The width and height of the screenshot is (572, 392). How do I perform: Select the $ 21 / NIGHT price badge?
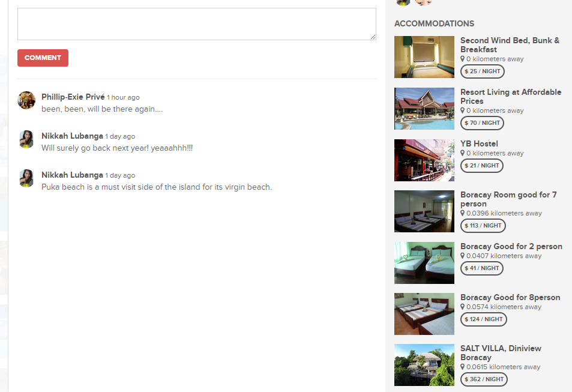481,165
